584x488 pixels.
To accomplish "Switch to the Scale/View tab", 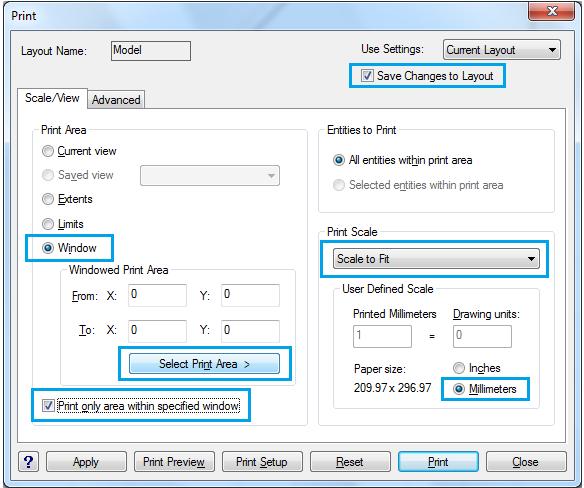I will [52, 98].
